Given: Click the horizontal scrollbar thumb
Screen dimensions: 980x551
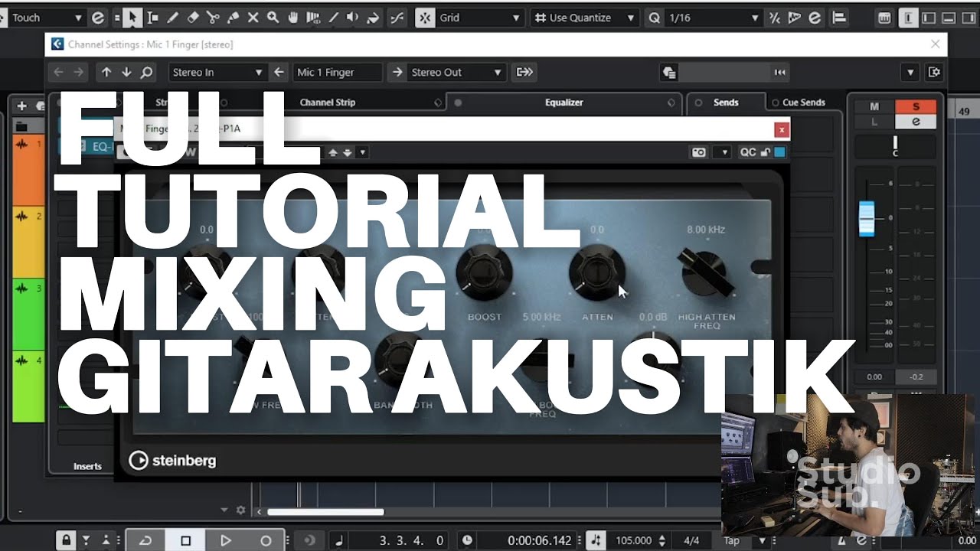Looking at the screenshot, I should (325, 512).
